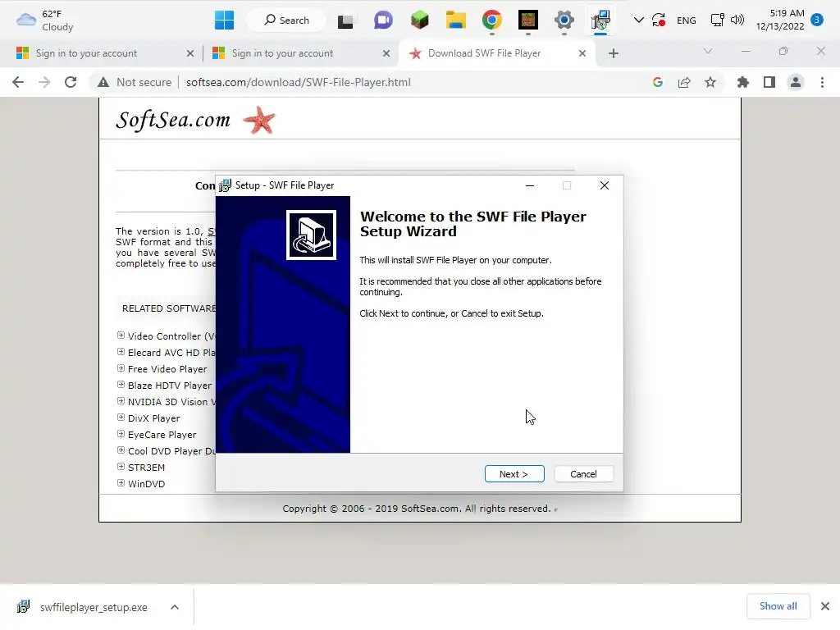Image resolution: width=840 pixels, height=630 pixels.
Task: Show all downloads
Action: [778, 606]
